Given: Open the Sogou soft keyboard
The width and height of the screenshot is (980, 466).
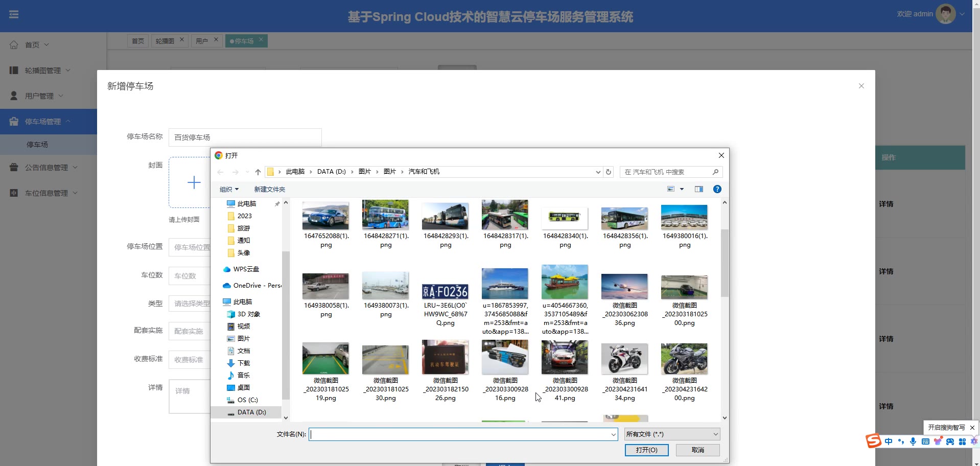Looking at the screenshot, I should [925, 441].
